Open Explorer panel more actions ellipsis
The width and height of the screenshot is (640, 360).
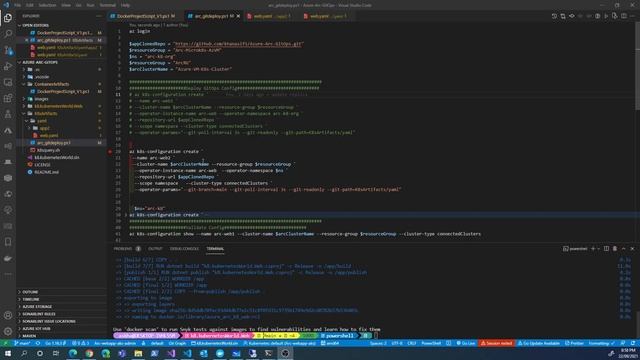click(x=99, y=16)
